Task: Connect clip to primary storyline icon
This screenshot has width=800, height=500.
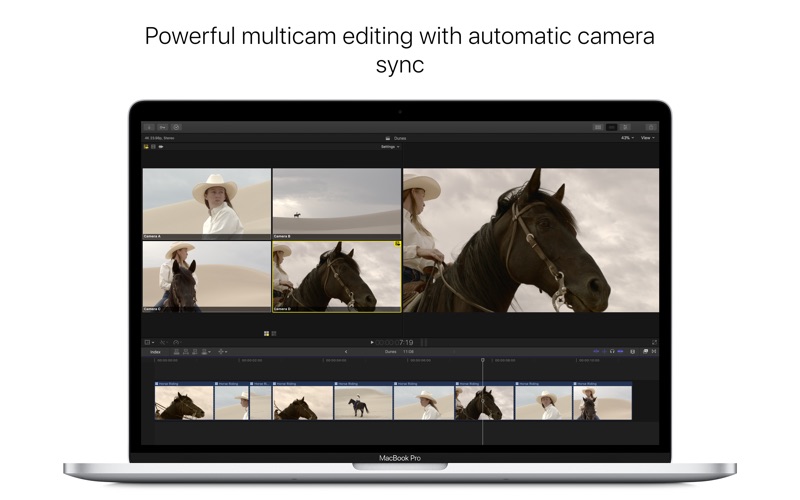Action: [x=177, y=352]
